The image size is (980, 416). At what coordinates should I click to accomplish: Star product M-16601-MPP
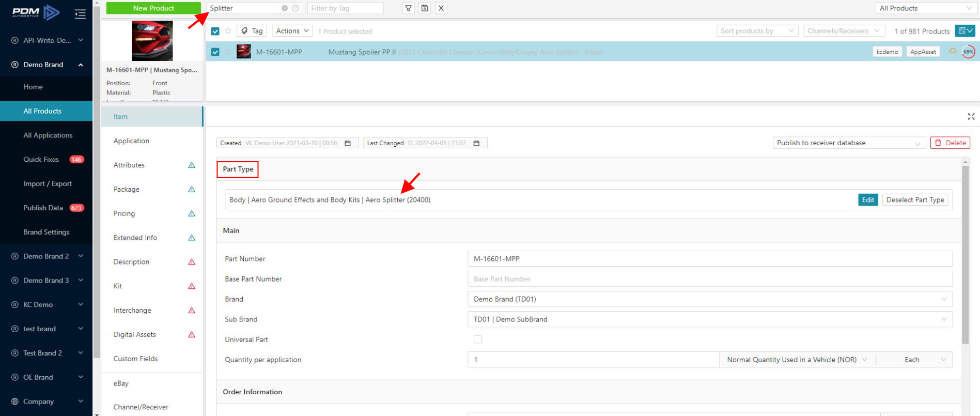tap(228, 52)
